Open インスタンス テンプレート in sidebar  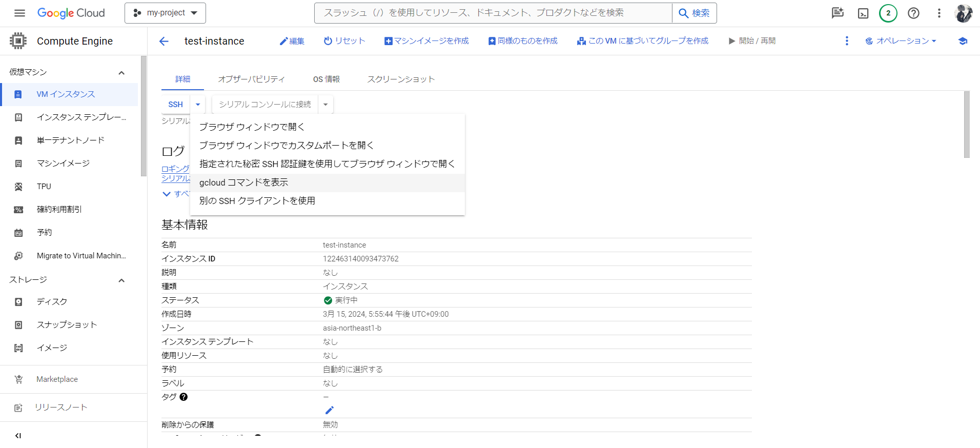69,117
